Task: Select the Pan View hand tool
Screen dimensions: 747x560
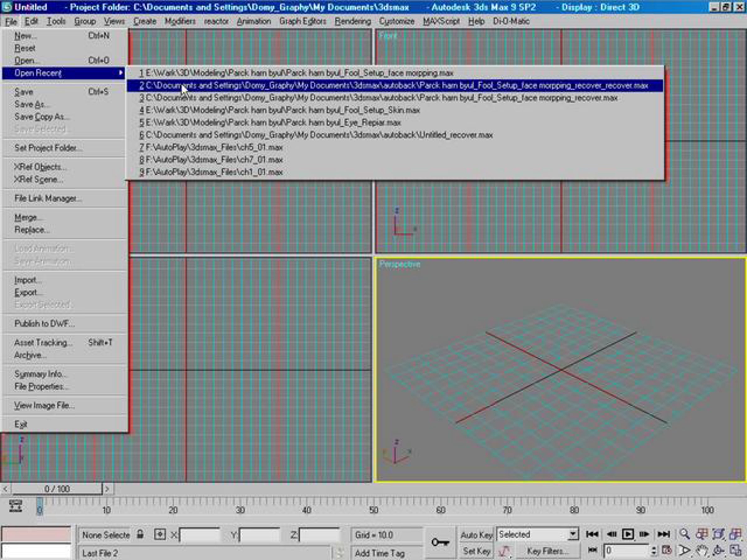Action: click(x=702, y=551)
